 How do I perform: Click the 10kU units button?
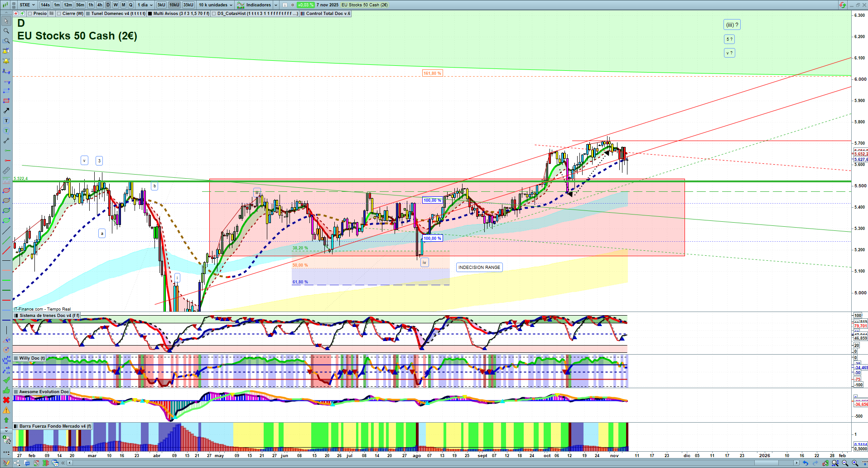click(x=174, y=5)
